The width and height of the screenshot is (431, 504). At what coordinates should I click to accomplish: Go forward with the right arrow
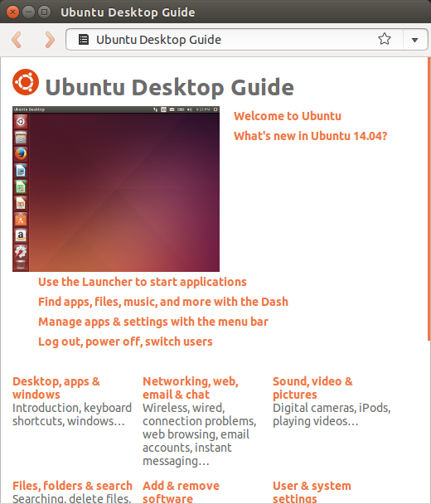click(x=50, y=40)
